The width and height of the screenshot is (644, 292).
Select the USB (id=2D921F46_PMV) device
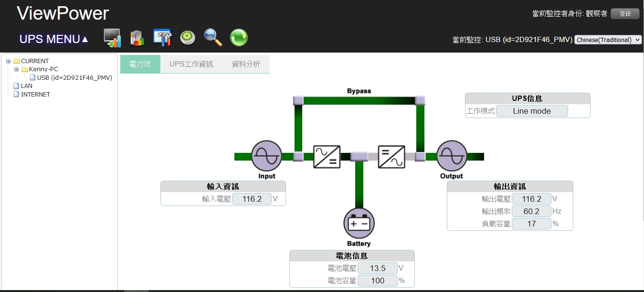[74, 77]
